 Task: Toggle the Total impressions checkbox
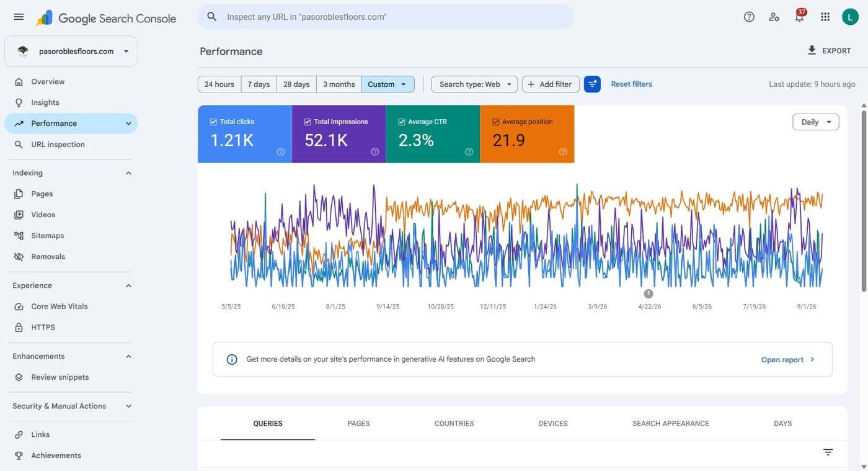click(x=308, y=122)
